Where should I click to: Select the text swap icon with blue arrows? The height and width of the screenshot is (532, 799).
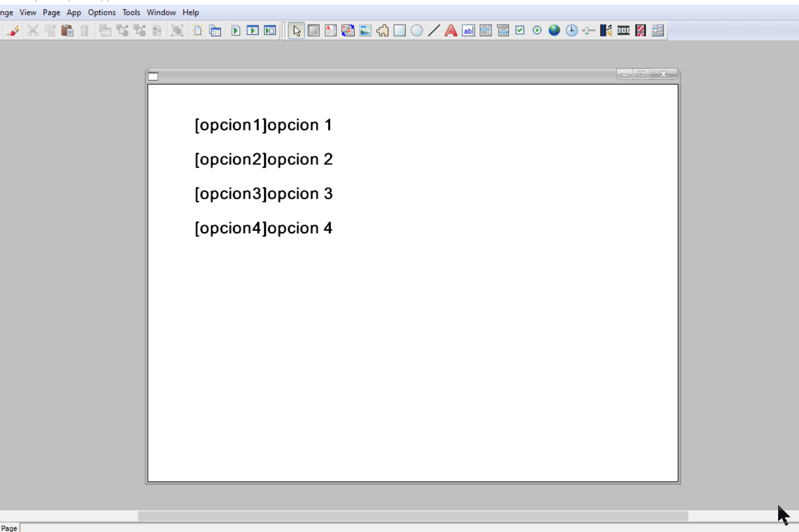(x=348, y=30)
